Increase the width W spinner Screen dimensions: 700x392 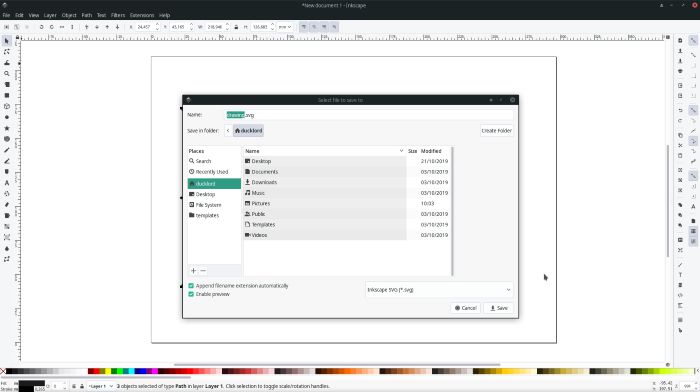click(x=227, y=25)
